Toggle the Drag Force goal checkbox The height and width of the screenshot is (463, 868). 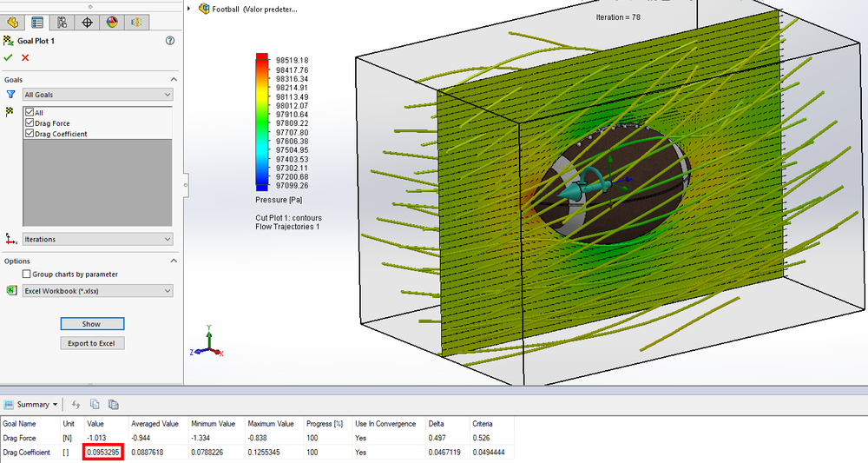coord(30,123)
